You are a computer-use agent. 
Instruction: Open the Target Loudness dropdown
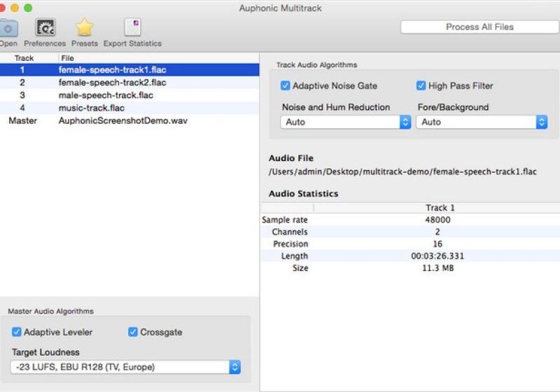127,367
